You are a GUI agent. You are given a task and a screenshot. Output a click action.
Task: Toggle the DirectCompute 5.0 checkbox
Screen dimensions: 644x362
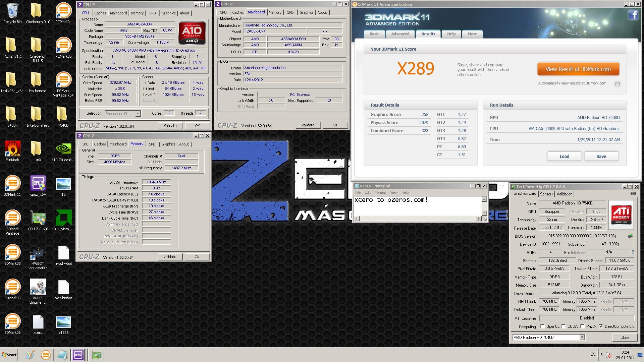pos(601,326)
